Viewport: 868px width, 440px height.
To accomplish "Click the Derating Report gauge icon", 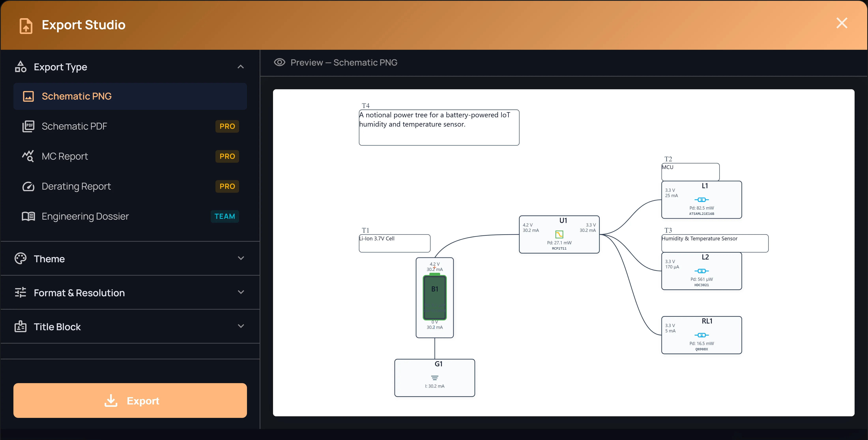I will (x=28, y=186).
